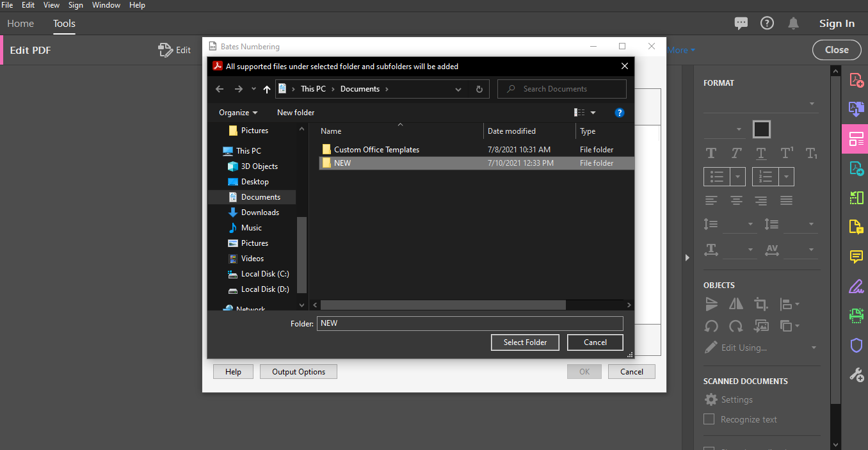Open folder dialog help icon
Screen dimensions: 868x450
pos(619,113)
